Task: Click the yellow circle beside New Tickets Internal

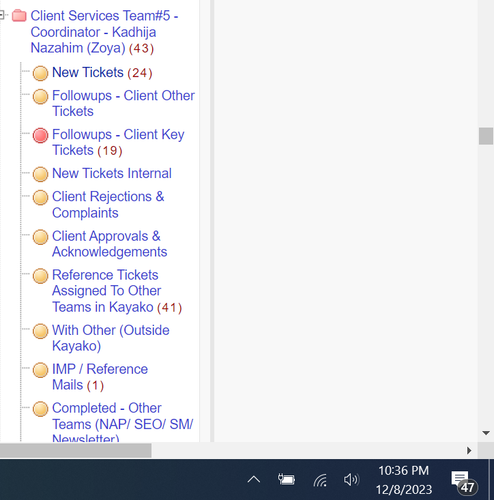Action: point(40,174)
